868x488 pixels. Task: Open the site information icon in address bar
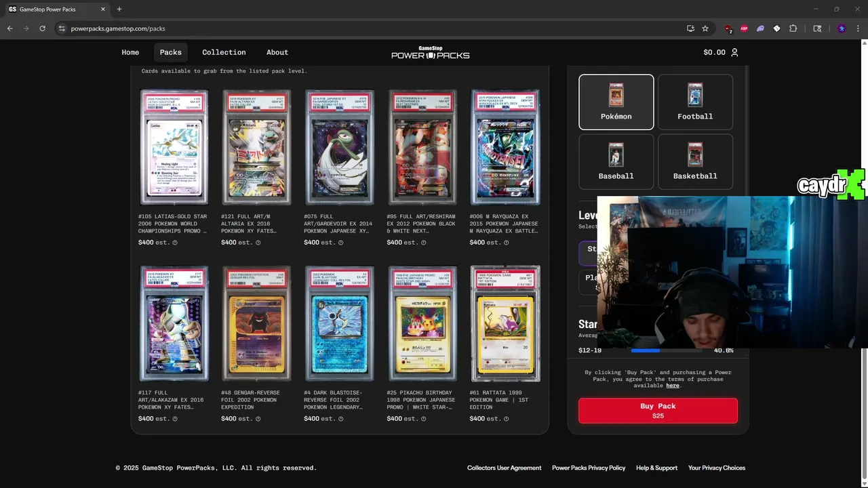point(62,28)
